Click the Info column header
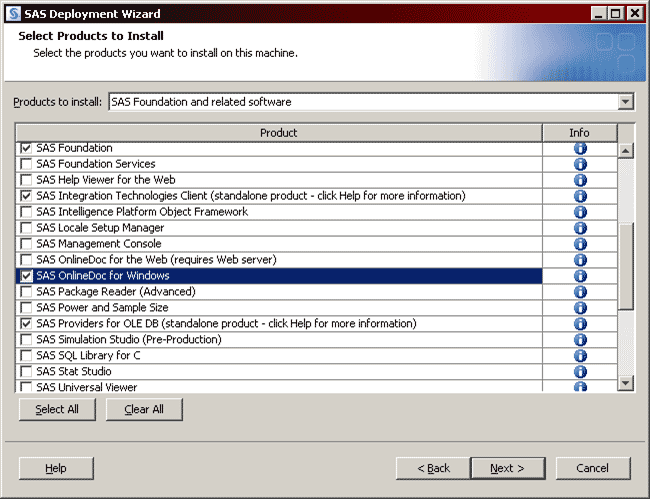 click(x=580, y=133)
